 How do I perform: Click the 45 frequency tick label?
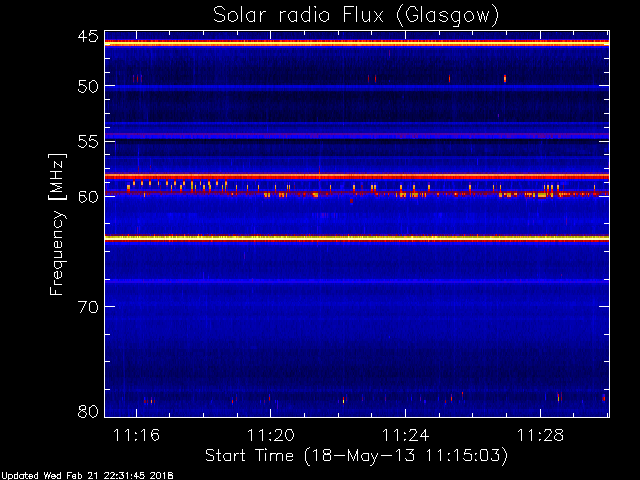coord(88,37)
